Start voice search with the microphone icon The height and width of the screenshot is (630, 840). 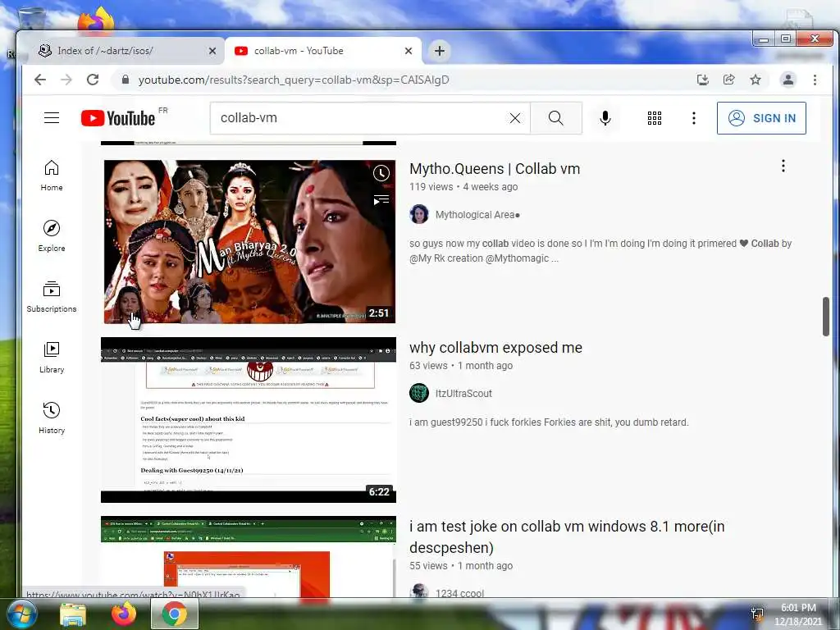605,118
